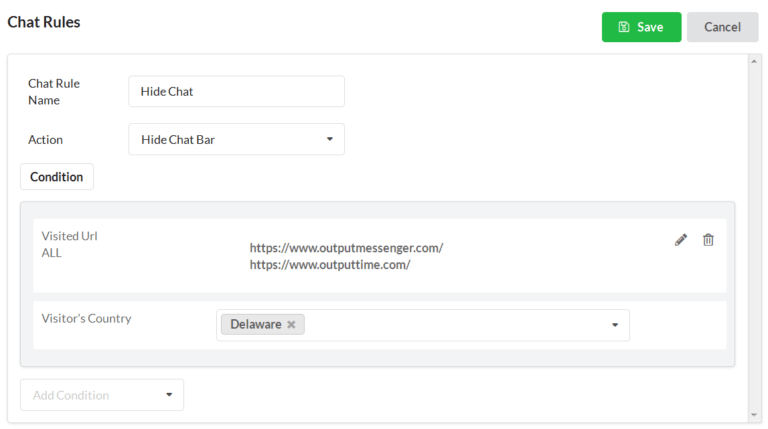Click the Chat Rules heading

click(x=44, y=22)
